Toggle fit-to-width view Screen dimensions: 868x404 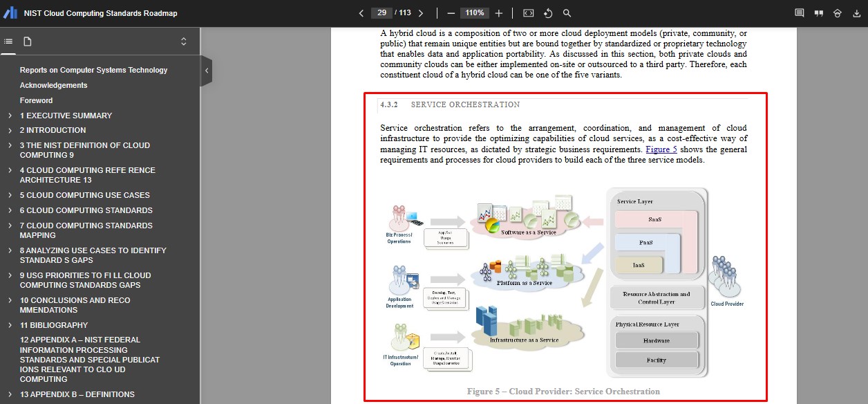click(x=529, y=13)
